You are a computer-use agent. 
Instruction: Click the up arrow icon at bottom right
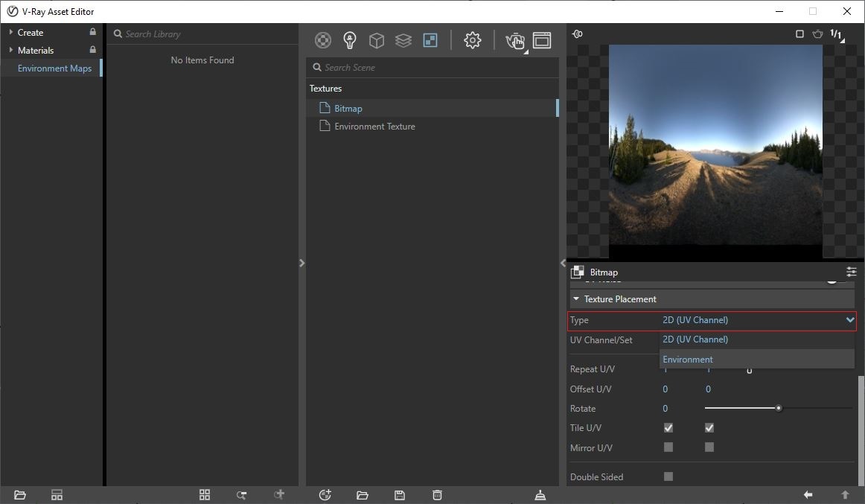click(845, 494)
